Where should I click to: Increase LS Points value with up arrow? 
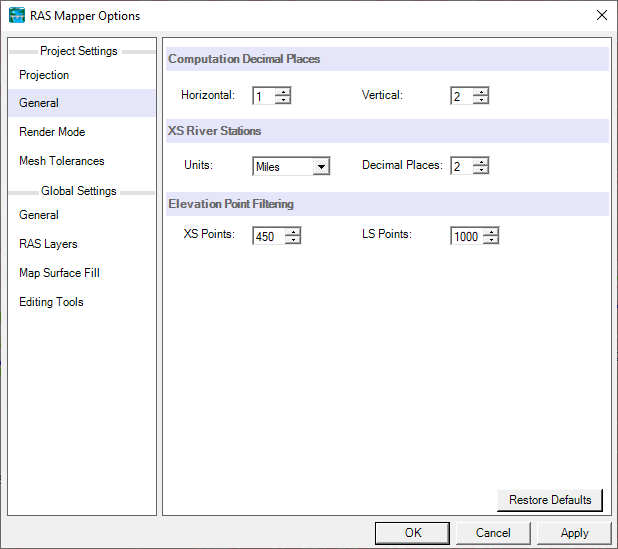(x=491, y=232)
